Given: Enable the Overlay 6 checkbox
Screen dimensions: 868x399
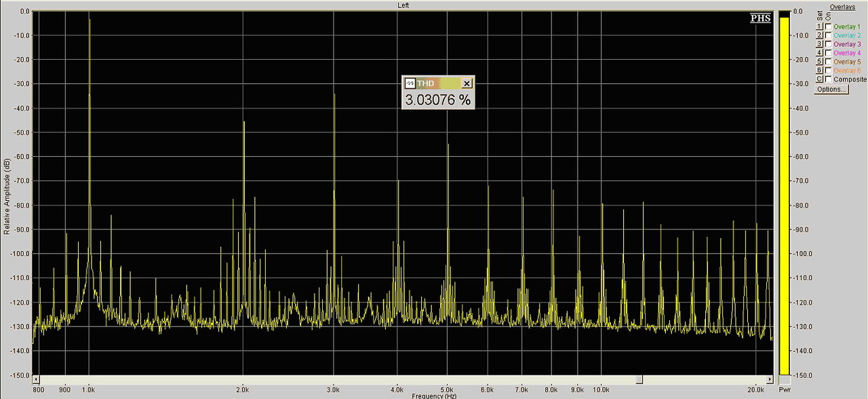Looking at the screenshot, I should click(828, 71).
